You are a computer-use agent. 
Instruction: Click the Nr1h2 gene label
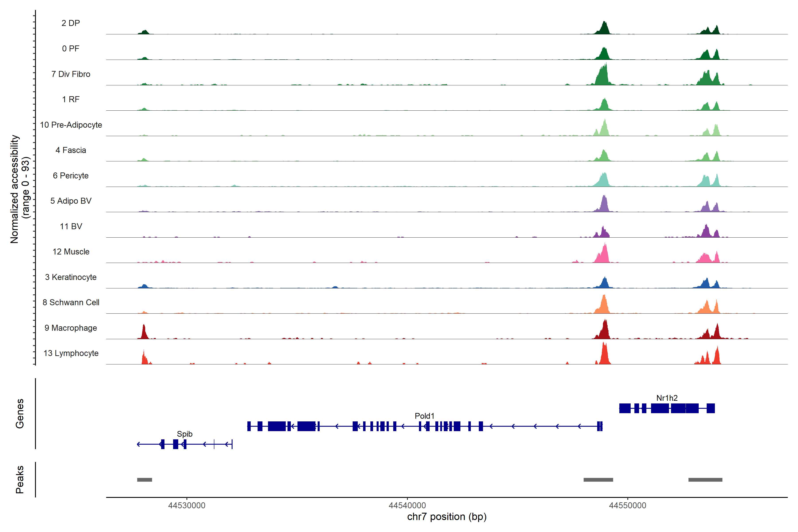click(x=667, y=398)
